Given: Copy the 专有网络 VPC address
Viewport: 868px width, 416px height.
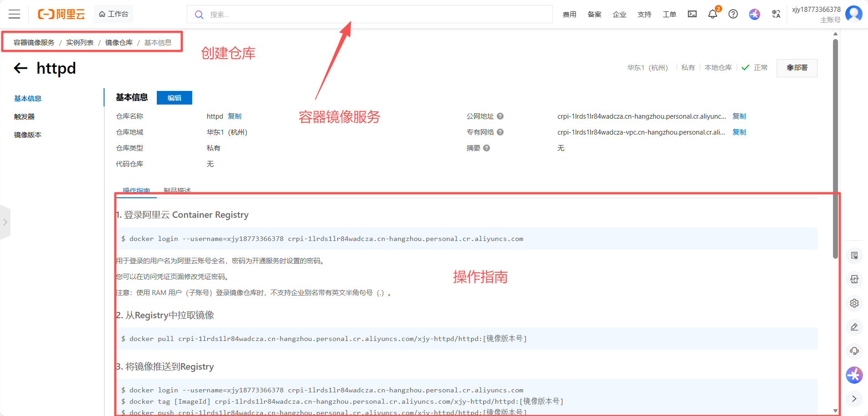Looking at the screenshot, I should pyautogui.click(x=739, y=132).
